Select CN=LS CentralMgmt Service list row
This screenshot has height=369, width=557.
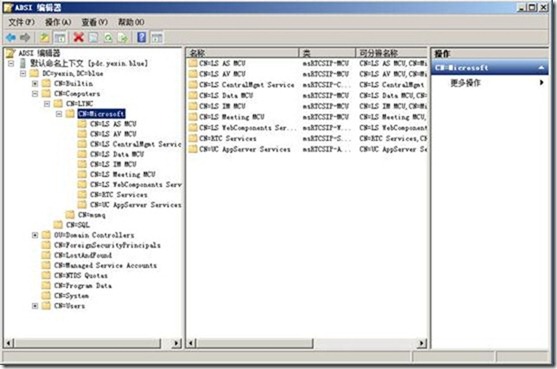click(307, 85)
